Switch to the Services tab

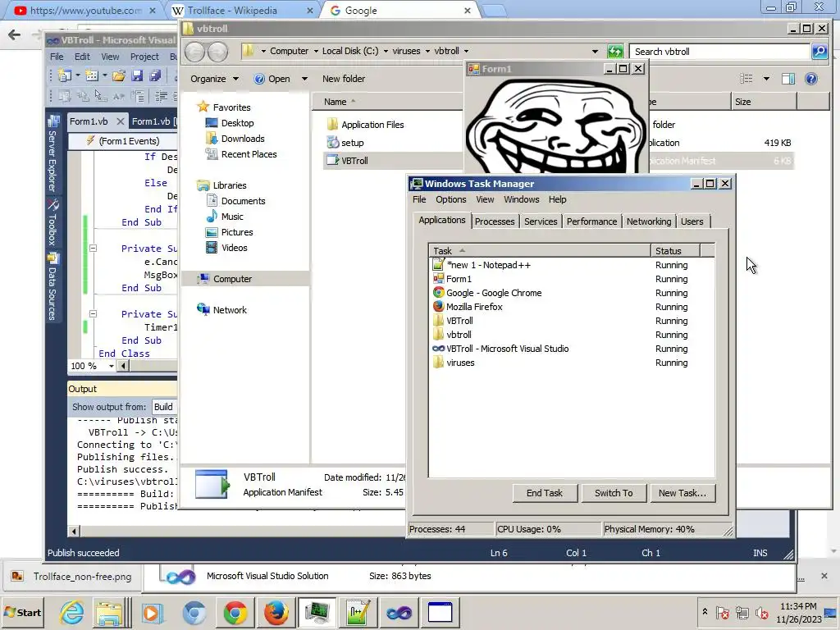(x=541, y=221)
